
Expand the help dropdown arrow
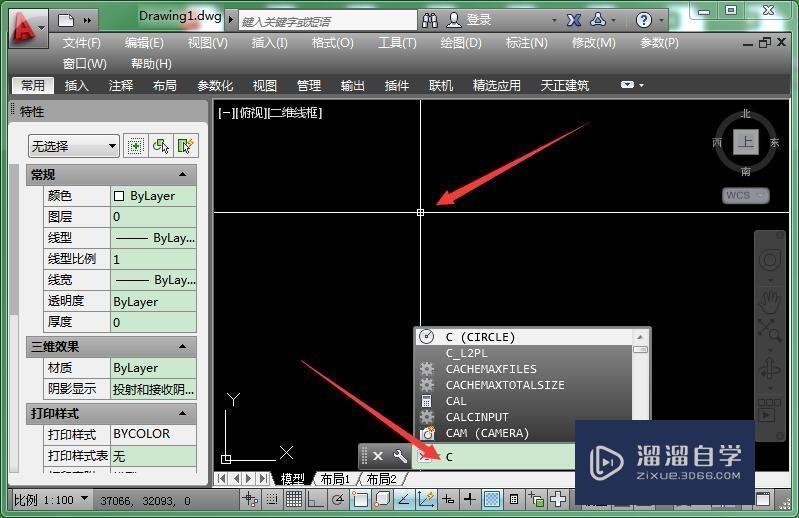pyautogui.click(x=661, y=21)
